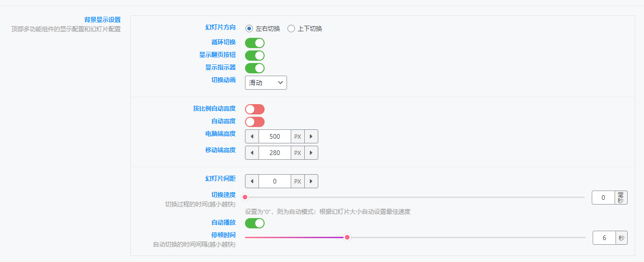Click the 循环切换 label
Screen dimensions: 644x262
click(224, 42)
